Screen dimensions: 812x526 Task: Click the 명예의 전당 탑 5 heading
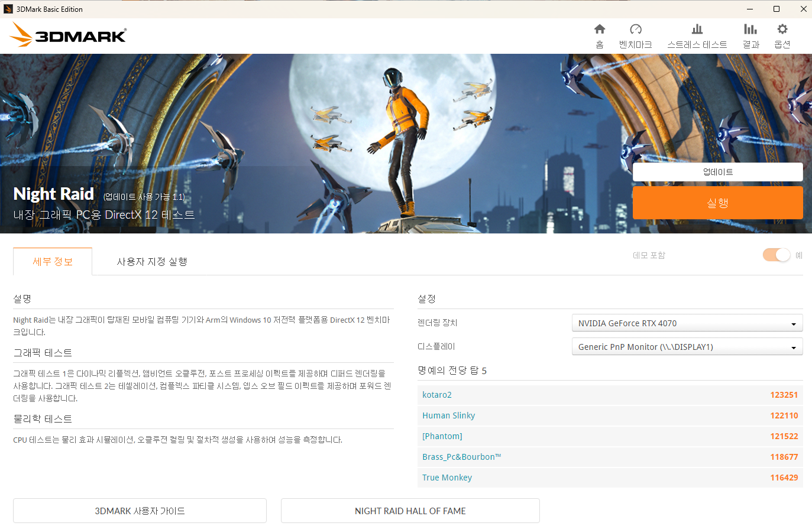point(452,371)
